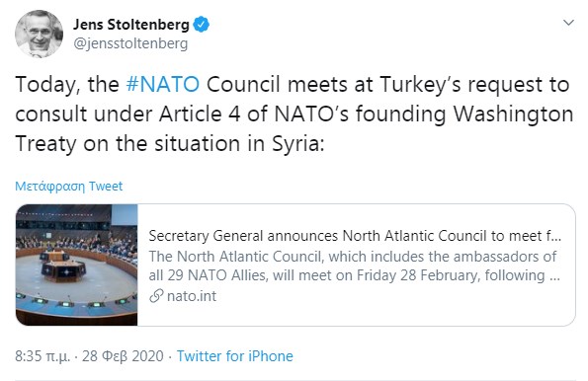
Task: Open the Twitter for iPhone source link
Action: point(235,356)
